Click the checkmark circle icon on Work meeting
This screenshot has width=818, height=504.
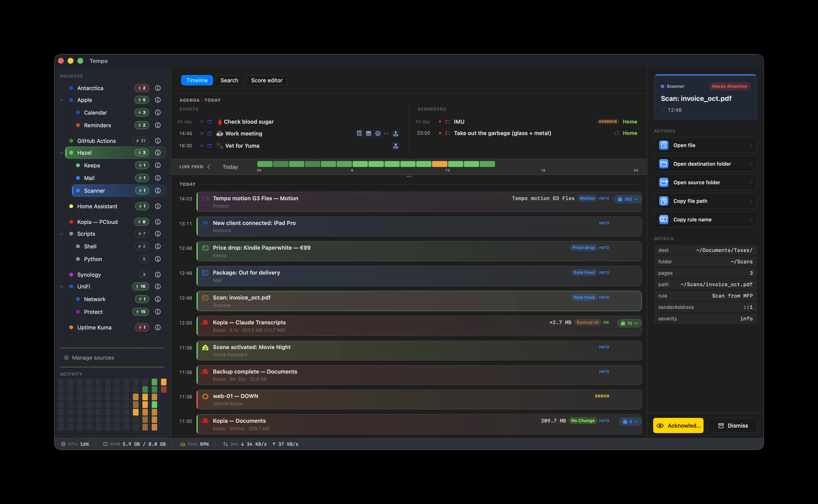[x=378, y=133]
